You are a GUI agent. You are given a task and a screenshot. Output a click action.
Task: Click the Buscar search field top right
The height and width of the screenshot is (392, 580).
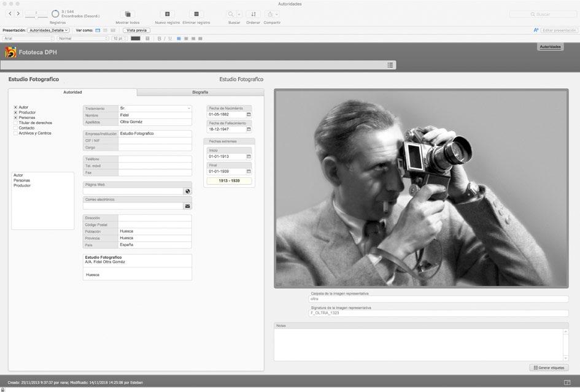(x=543, y=14)
